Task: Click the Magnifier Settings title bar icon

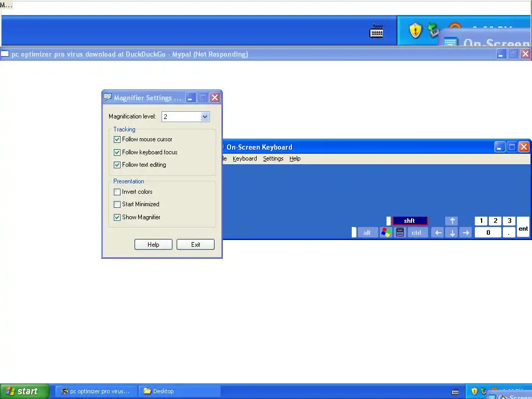Action: tap(108, 97)
